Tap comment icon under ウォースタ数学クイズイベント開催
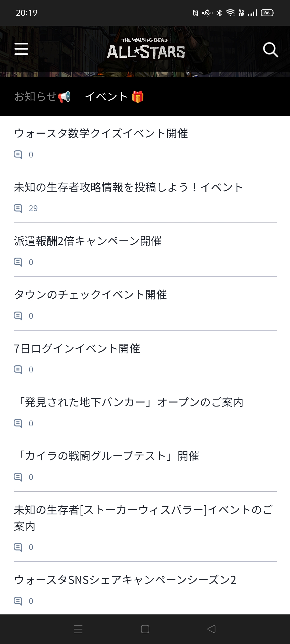This screenshot has width=290, height=644. point(18,155)
